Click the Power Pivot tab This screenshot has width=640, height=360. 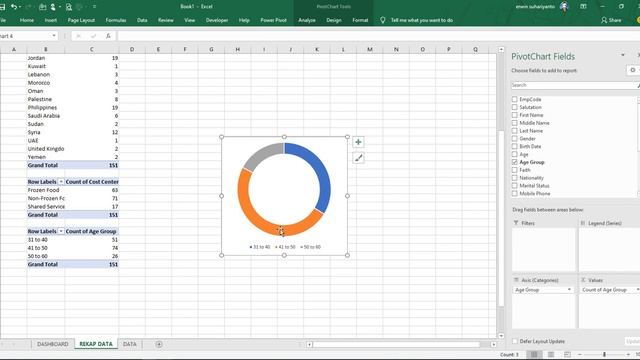pos(273,20)
